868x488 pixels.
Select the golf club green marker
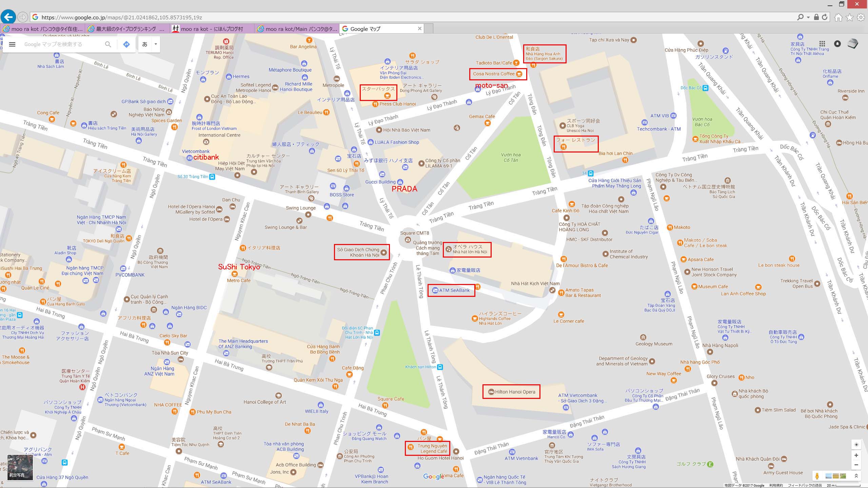coord(711,464)
